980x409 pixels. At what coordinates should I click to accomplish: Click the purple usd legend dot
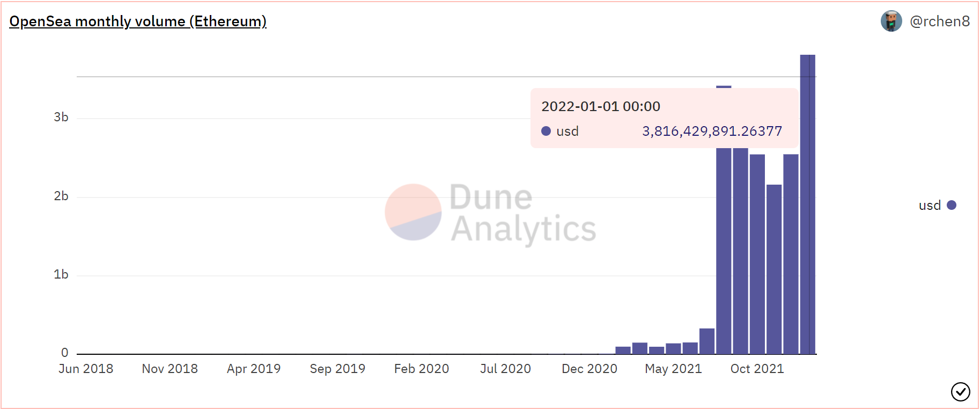[952, 205]
